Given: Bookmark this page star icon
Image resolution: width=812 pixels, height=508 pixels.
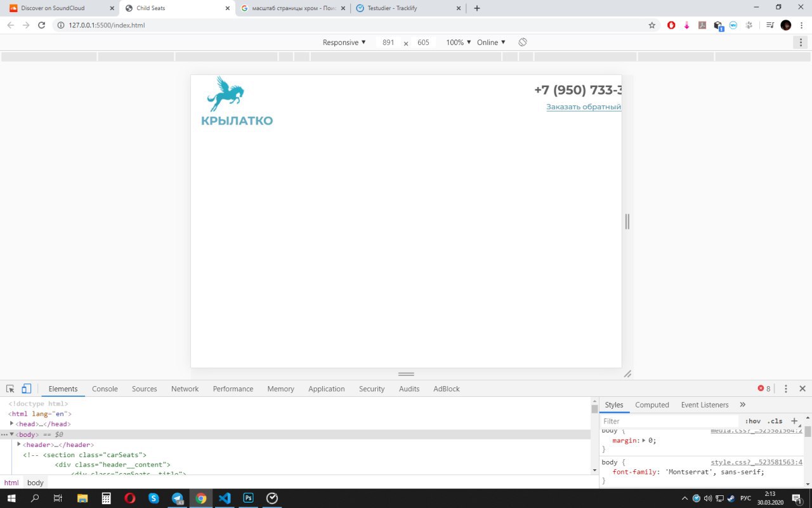Looking at the screenshot, I should (652, 25).
